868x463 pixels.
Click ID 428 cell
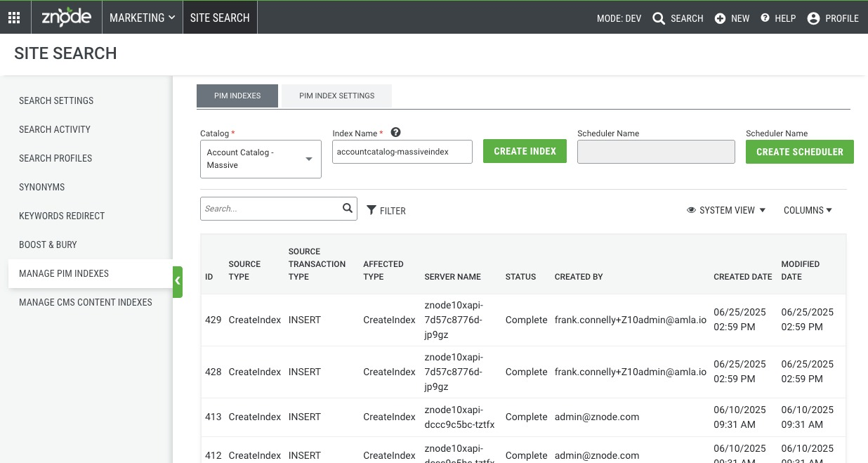[213, 372]
